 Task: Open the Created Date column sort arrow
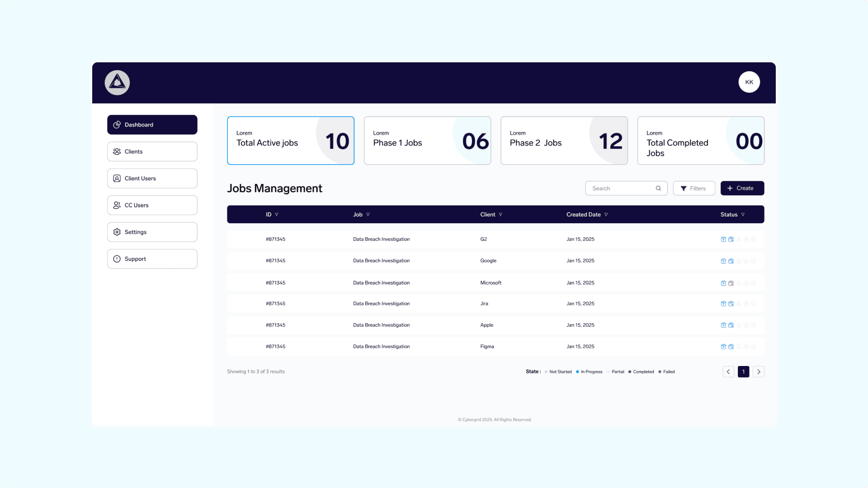click(606, 215)
